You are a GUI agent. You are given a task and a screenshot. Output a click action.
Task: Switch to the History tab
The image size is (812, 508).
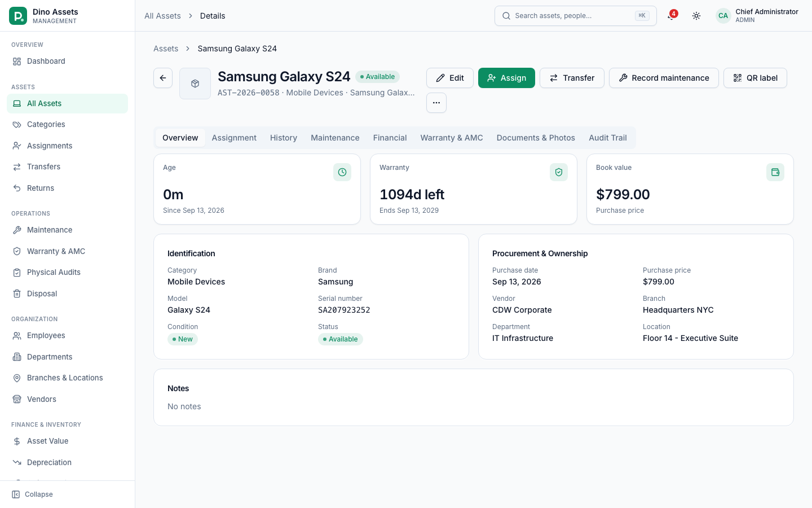pos(284,138)
